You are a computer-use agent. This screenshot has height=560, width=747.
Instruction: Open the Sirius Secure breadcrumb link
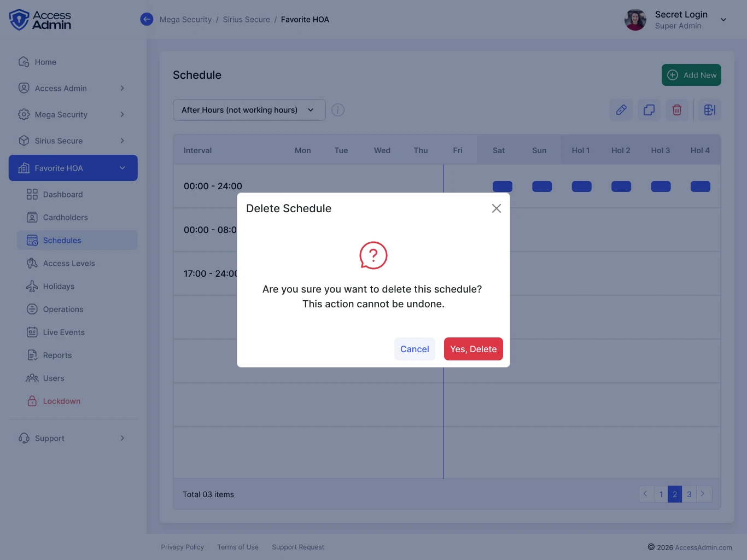point(247,19)
